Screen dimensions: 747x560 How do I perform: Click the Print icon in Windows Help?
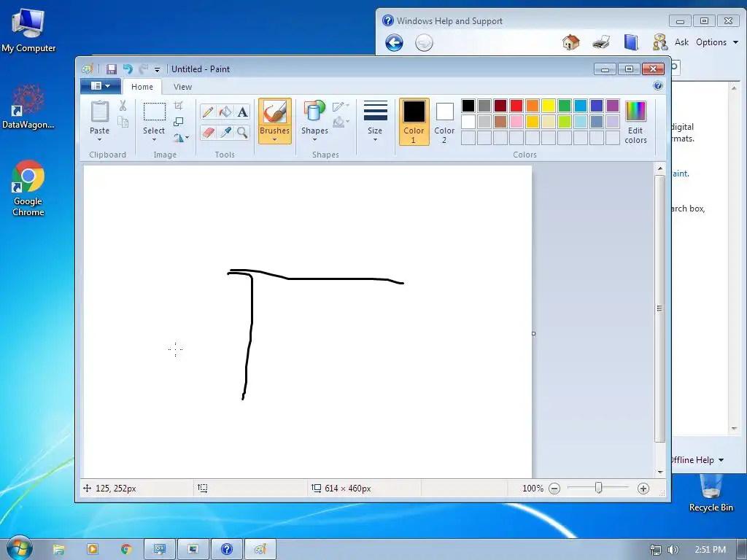(601, 42)
